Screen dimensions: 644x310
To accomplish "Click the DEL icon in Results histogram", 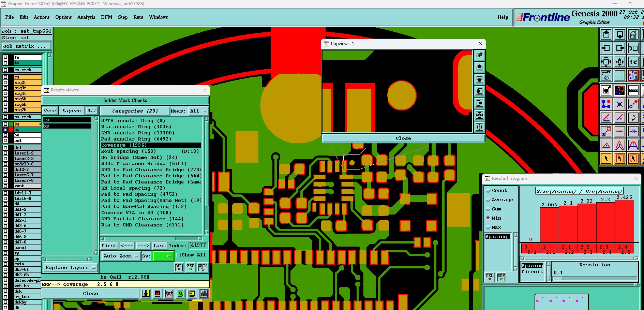I will click(490, 277).
